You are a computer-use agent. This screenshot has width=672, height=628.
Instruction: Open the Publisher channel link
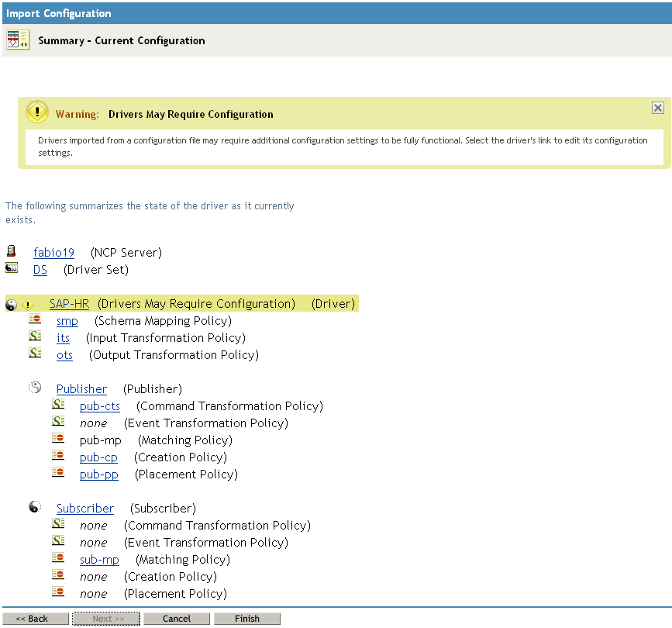81,389
